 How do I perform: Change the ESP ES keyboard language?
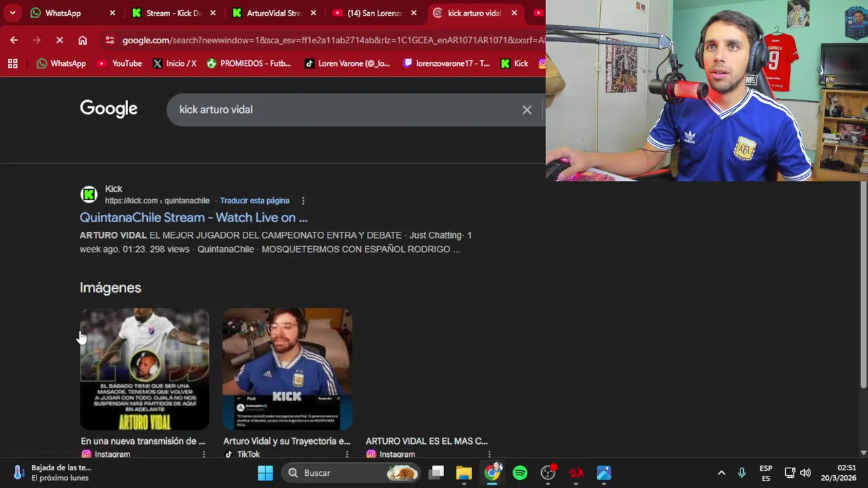coord(766,472)
